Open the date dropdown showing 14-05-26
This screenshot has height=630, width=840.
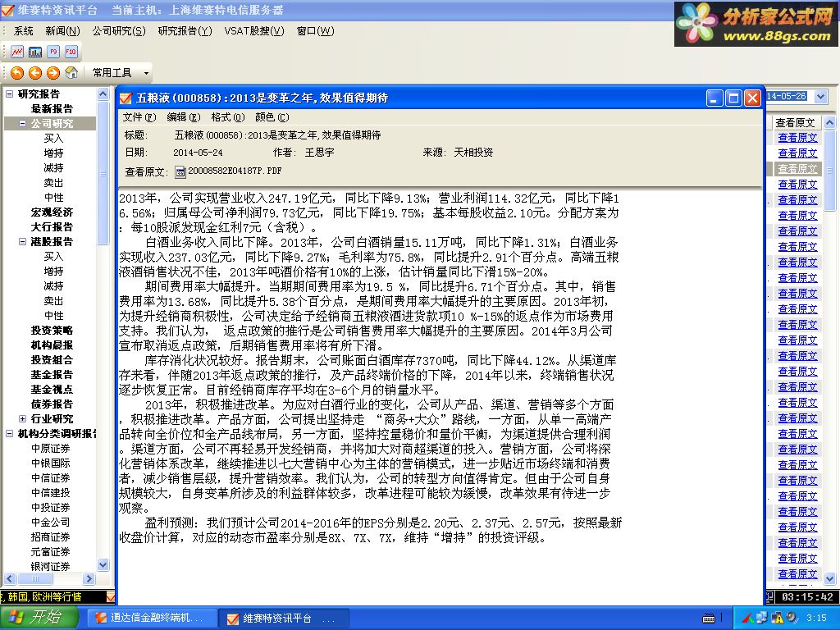point(820,97)
